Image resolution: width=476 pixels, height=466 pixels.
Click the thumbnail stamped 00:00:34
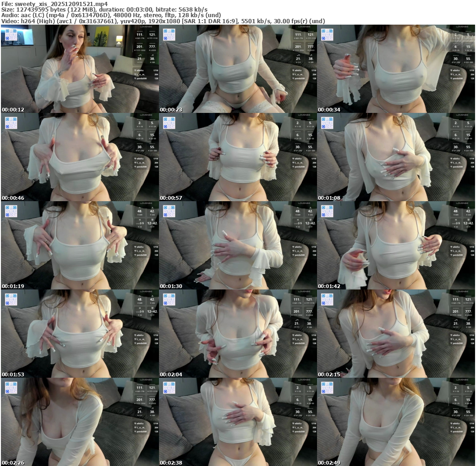(396, 69)
